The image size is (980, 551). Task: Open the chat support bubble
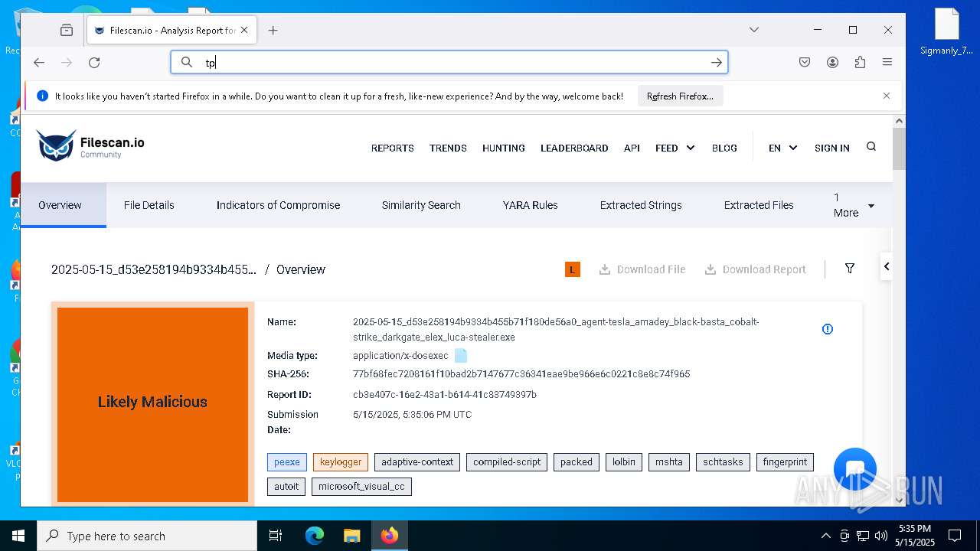coord(854,470)
